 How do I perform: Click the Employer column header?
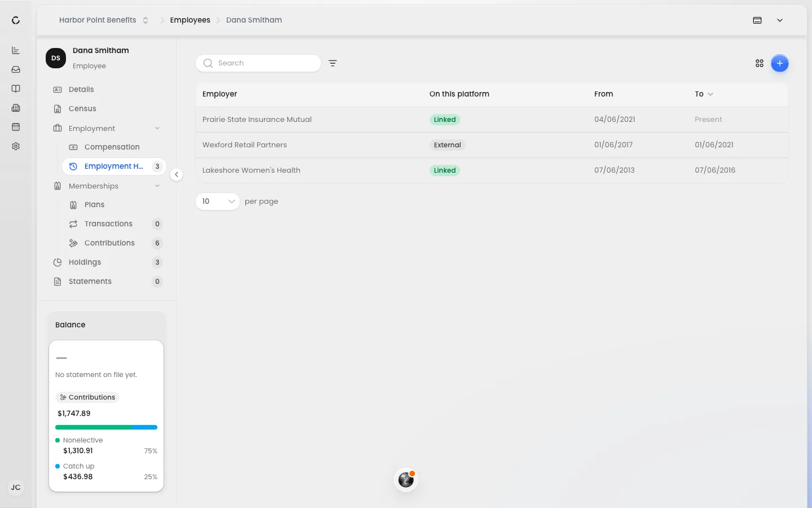click(x=220, y=94)
